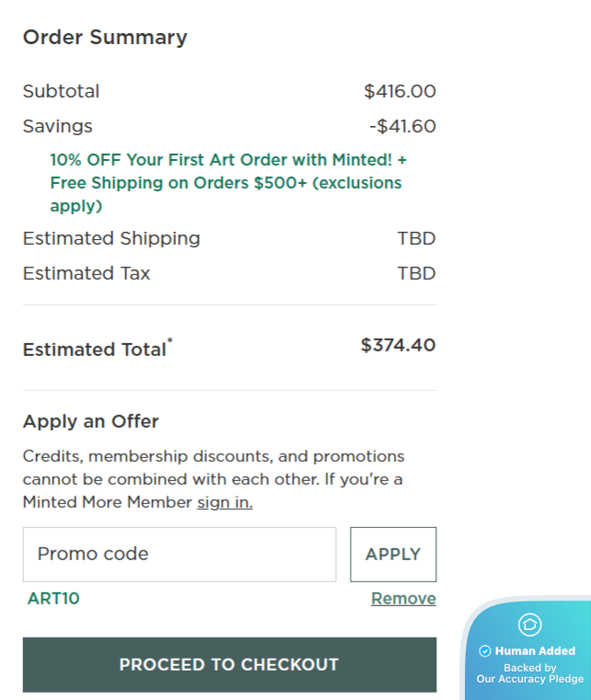Image resolution: width=591 pixels, height=700 pixels.
Task: Click the asterisk after Estimated Total
Action: [170, 342]
